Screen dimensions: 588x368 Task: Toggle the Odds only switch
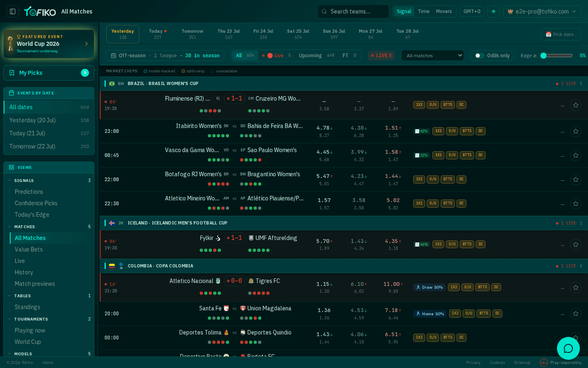(480, 56)
